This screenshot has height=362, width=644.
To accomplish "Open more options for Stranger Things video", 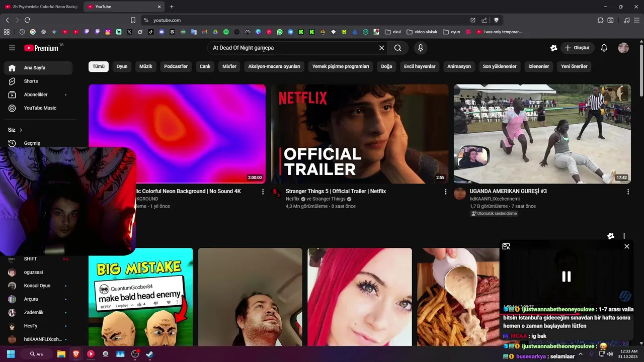I will (445, 192).
